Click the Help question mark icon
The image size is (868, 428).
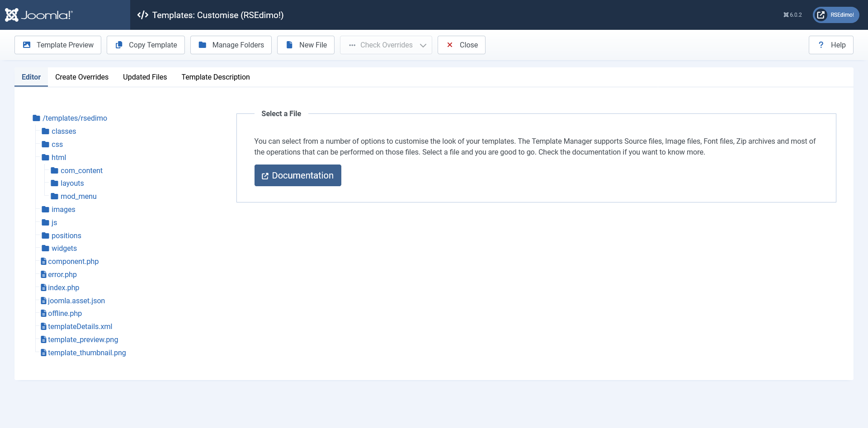click(x=821, y=45)
